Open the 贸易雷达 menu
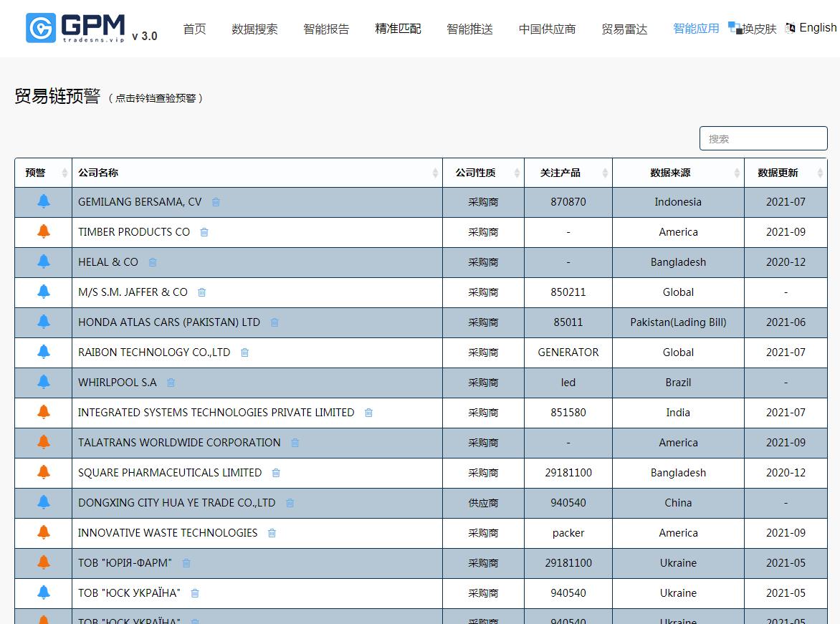The height and width of the screenshot is (624, 840). pyautogui.click(x=624, y=29)
